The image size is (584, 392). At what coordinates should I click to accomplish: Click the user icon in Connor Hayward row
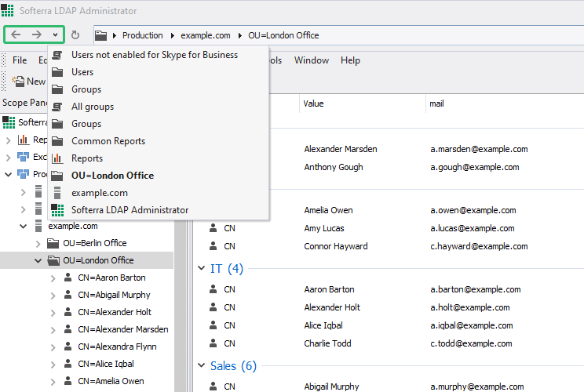click(x=213, y=246)
